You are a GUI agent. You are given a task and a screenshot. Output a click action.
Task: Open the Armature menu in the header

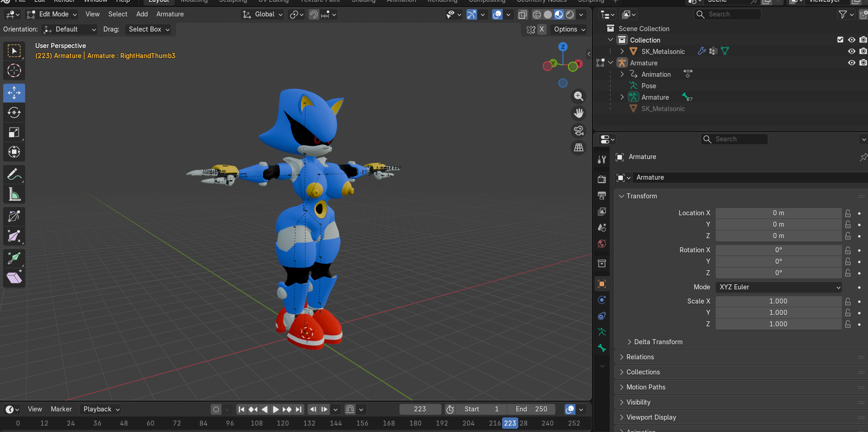170,14
